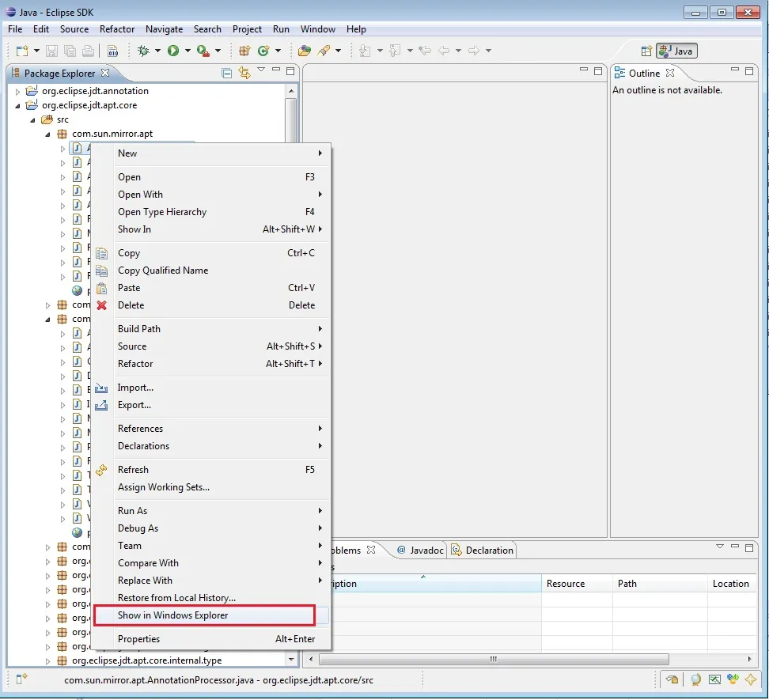Open dropdown arrow beside Debug icon
769x700 pixels.
(x=157, y=51)
